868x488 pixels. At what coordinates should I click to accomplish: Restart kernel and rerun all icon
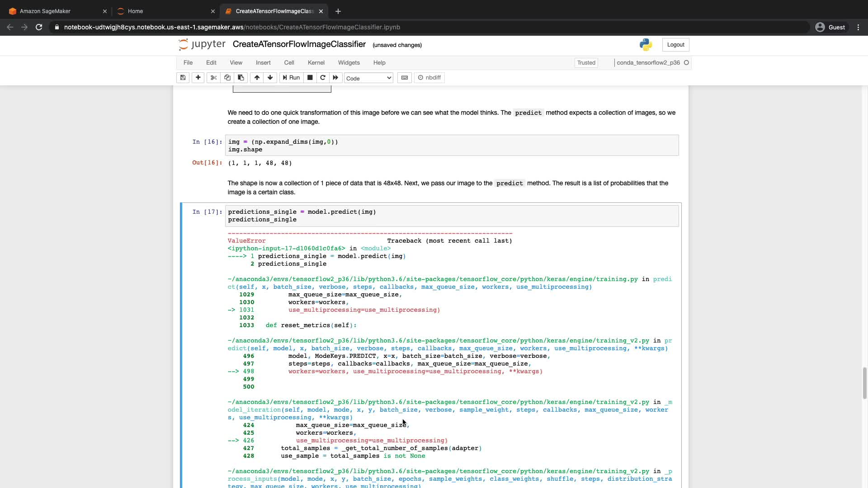click(x=335, y=78)
